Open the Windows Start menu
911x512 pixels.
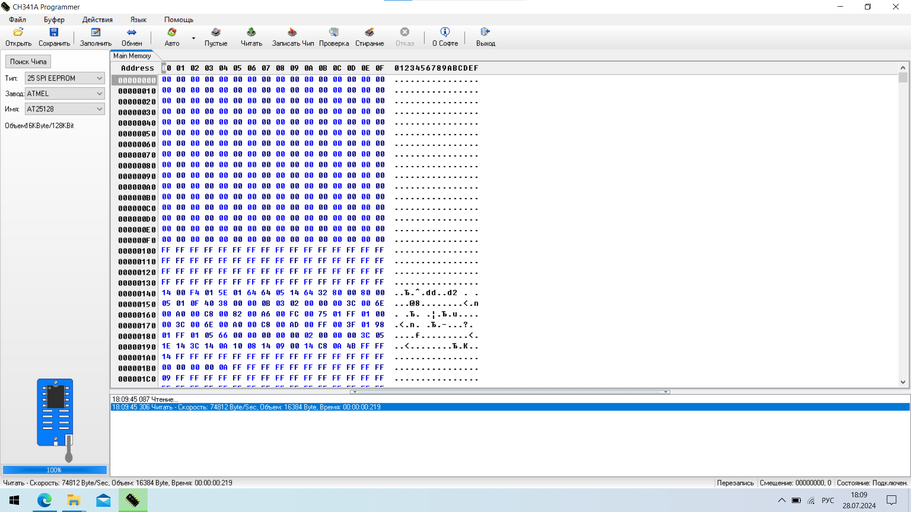[x=14, y=500]
